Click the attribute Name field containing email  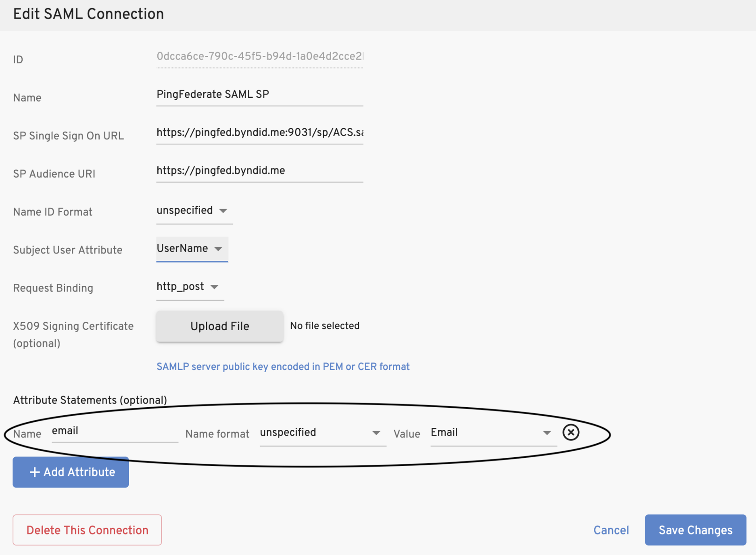pos(115,431)
